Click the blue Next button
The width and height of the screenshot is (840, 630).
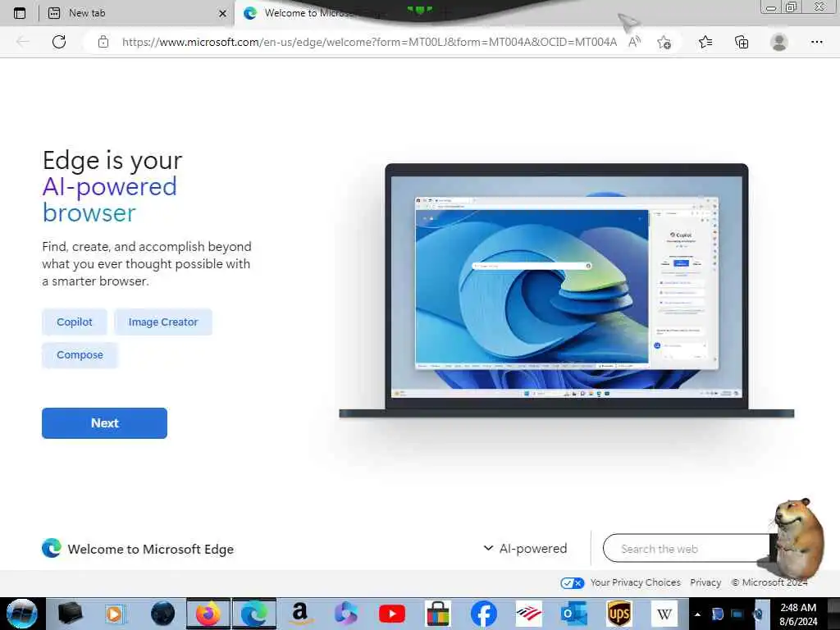104,423
